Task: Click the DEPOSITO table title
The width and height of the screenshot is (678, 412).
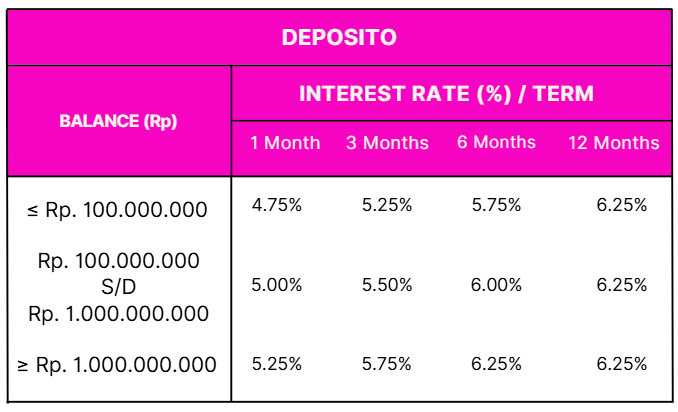Action: point(339,37)
